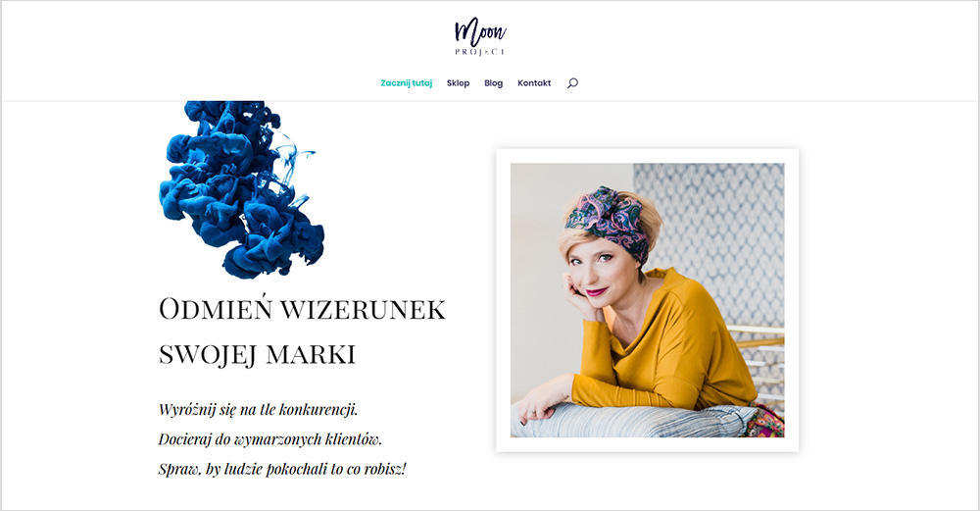Select the text Wyróżnij się na tle konkurencji
Viewport: 980px width, 511px height.
(258, 410)
